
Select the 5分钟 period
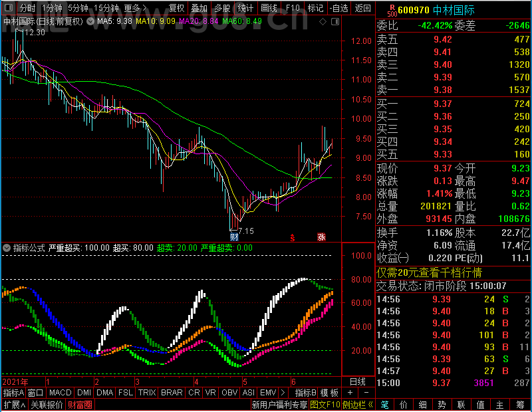tap(78, 8)
